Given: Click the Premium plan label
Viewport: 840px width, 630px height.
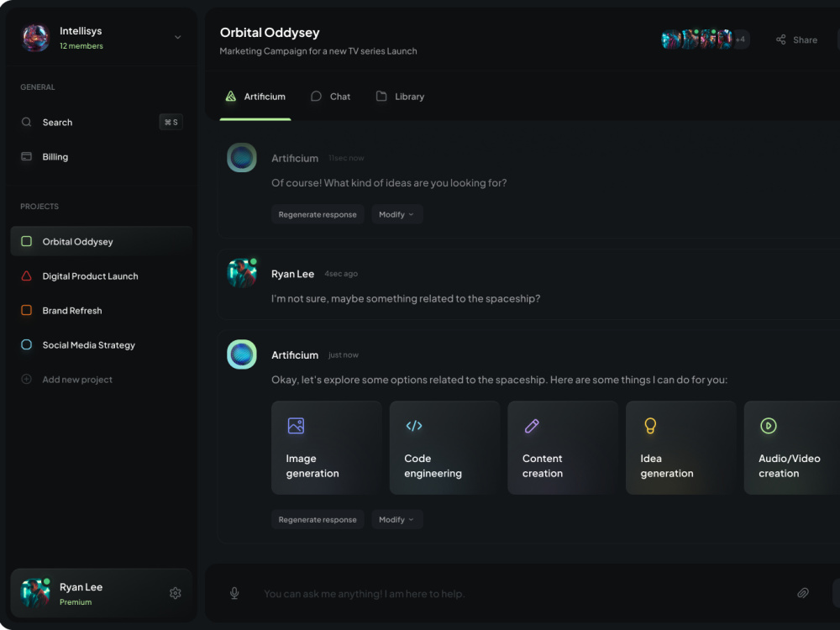Looking at the screenshot, I should [76, 602].
